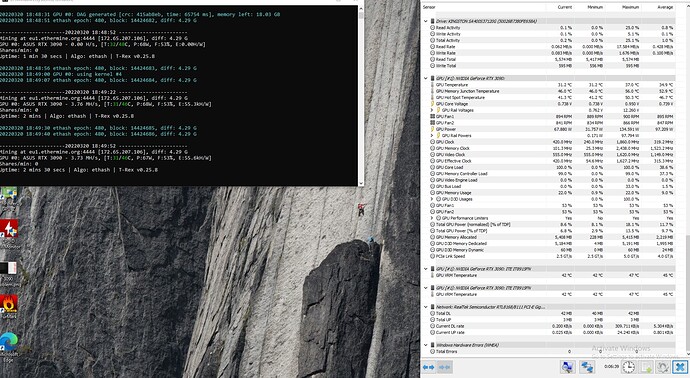Image resolution: width=690 pixels, height=378 pixels.
Task: Collapse the Windows Hardware Errors group
Action: (x=426, y=345)
